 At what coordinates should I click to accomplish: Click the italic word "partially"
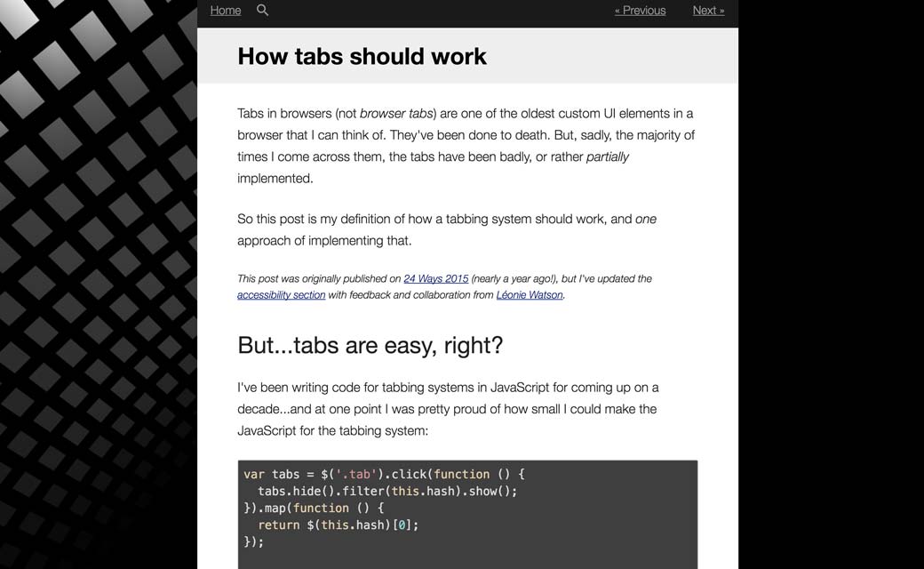click(608, 156)
